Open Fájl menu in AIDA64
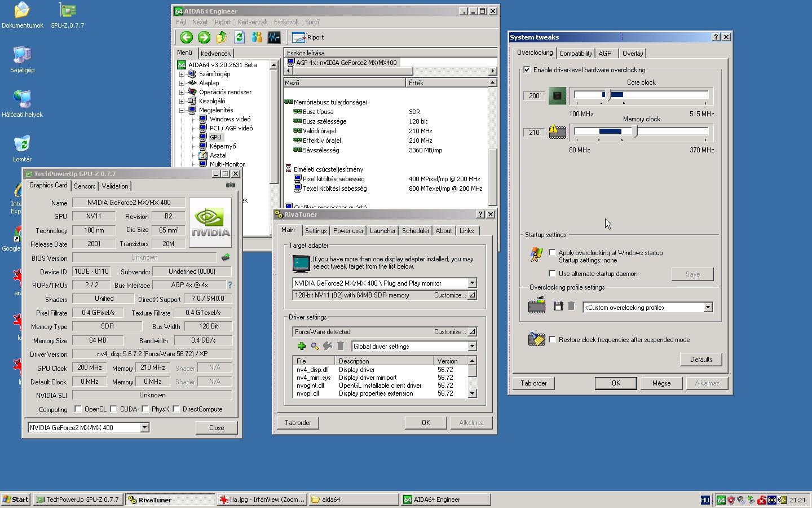The image size is (812, 508). coord(181,22)
